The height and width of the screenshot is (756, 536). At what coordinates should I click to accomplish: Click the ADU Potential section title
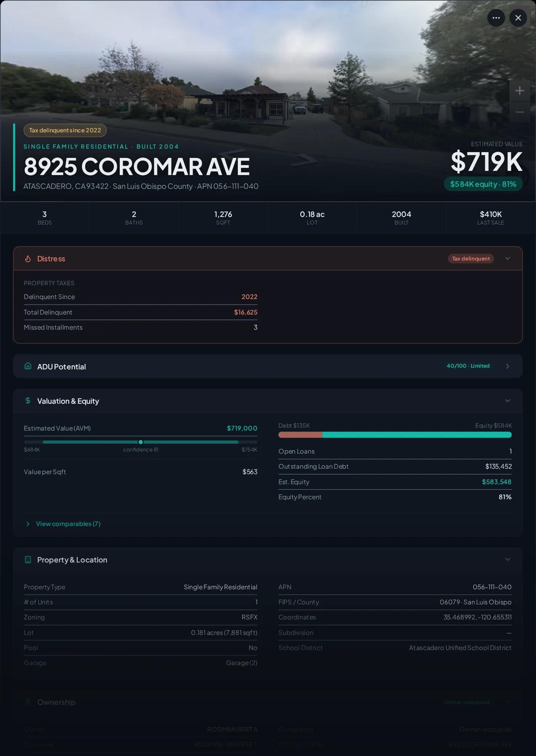[61, 367]
